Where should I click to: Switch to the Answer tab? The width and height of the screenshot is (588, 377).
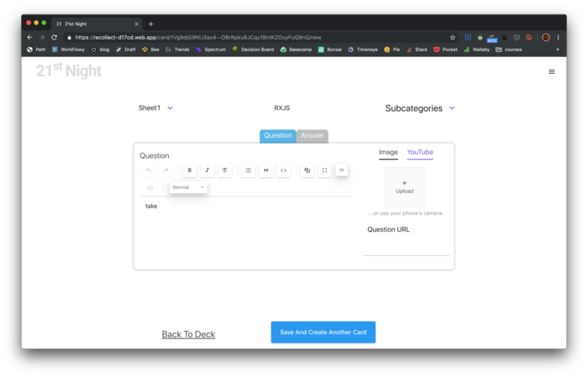(312, 135)
